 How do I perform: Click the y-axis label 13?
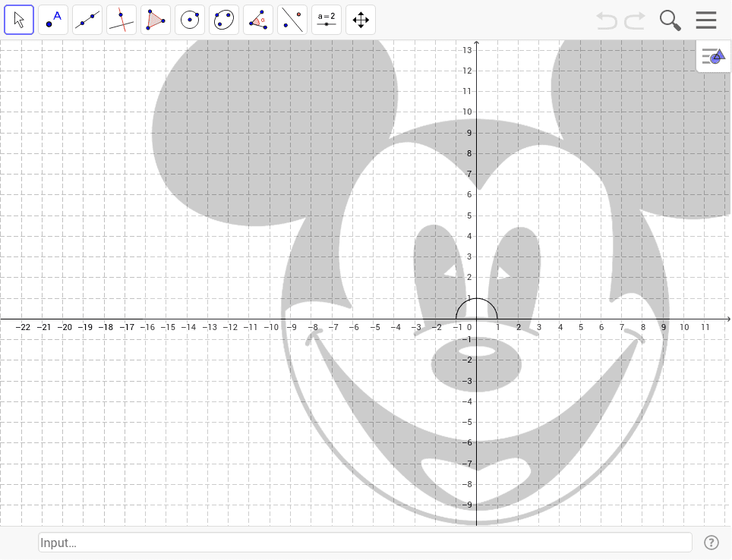[467, 50]
